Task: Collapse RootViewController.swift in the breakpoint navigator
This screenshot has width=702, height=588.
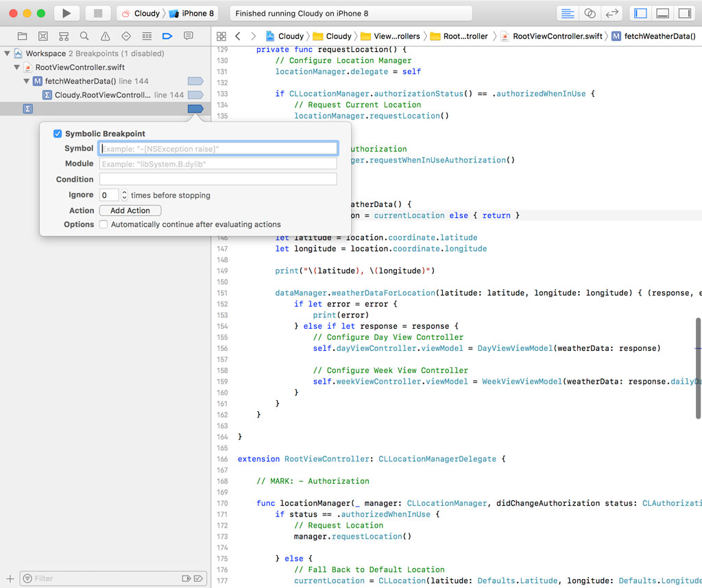Action: tap(16, 67)
